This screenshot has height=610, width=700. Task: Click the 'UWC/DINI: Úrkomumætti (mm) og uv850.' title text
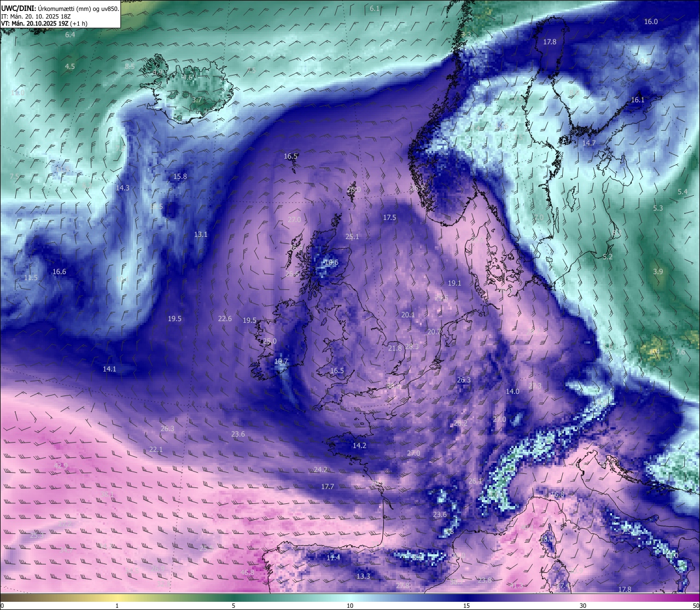click(60, 8)
